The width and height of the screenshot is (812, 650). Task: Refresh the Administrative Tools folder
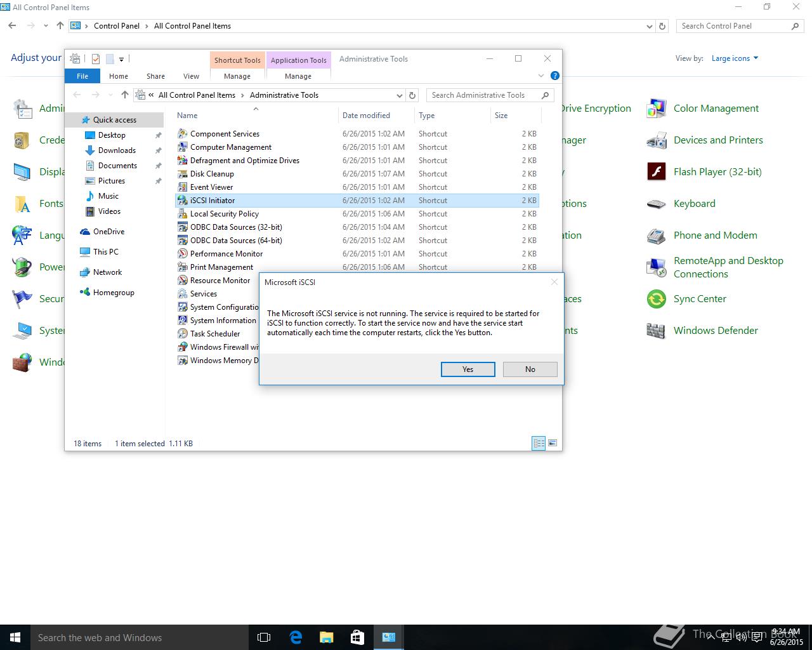412,95
